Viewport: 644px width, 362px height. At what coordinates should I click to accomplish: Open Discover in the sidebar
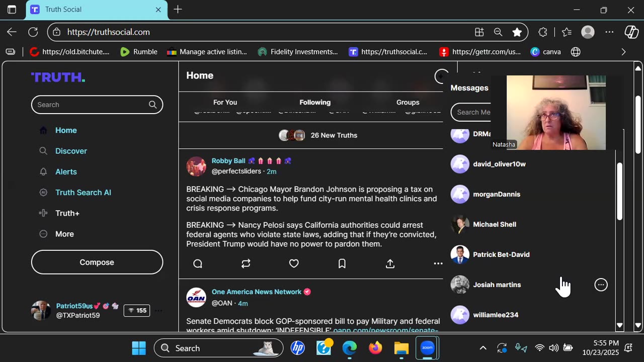(x=71, y=151)
